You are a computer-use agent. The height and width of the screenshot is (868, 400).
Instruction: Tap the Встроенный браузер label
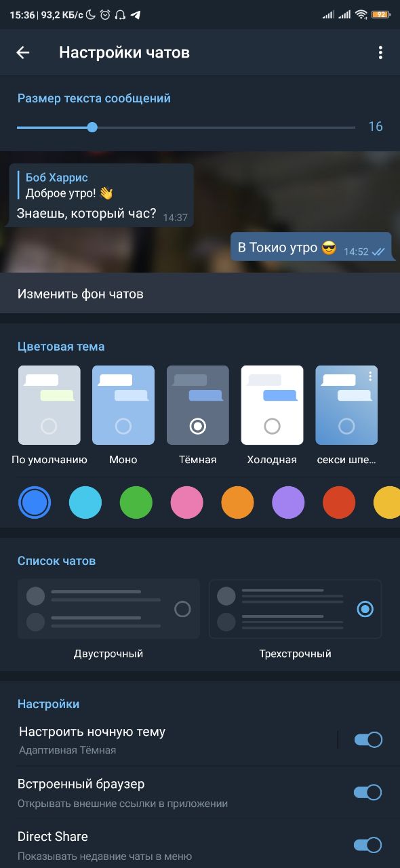click(x=81, y=785)
